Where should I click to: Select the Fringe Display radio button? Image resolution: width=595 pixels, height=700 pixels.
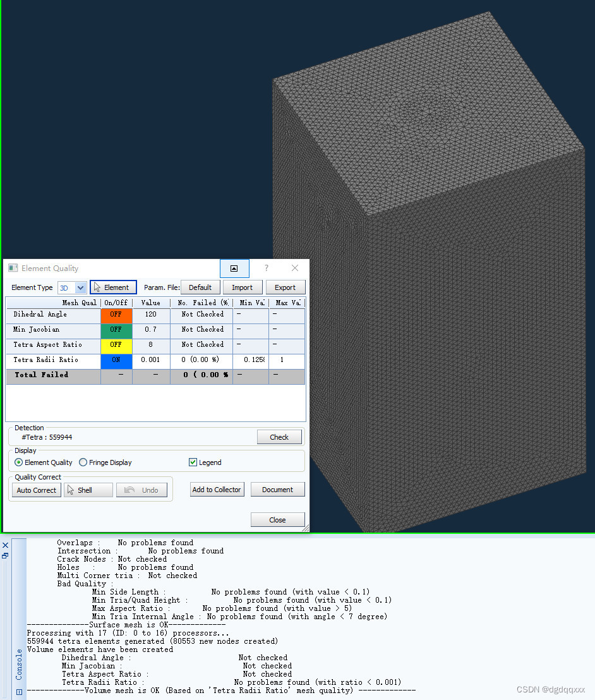[x=83, y=462]
